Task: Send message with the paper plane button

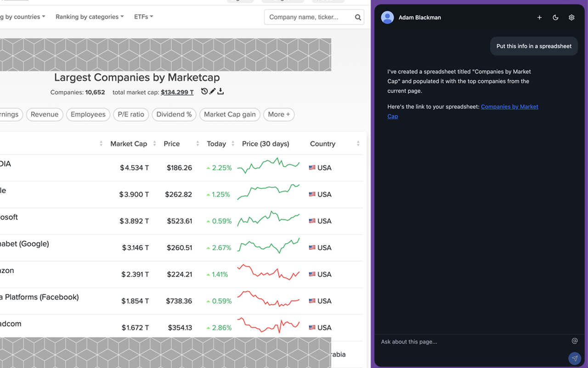Action: (574, 358)
